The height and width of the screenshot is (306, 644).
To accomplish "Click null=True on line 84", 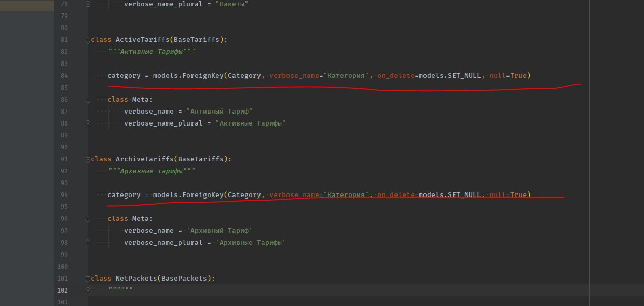I will tap(508, 76).
